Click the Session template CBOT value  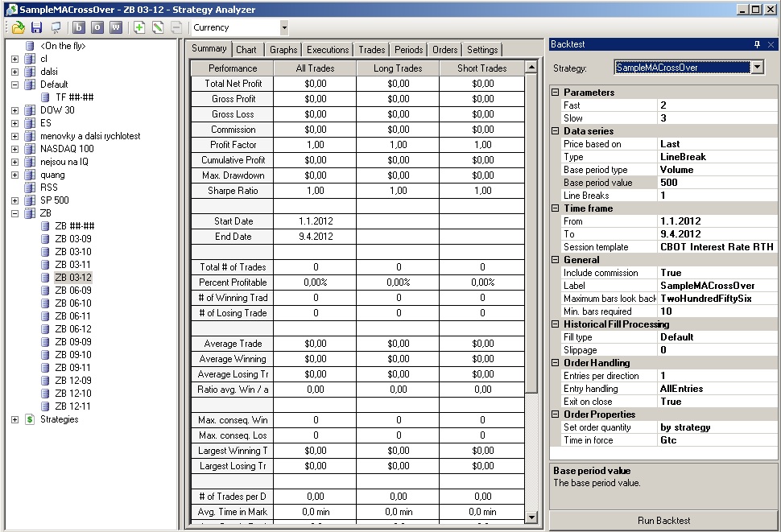click(717, 247)
